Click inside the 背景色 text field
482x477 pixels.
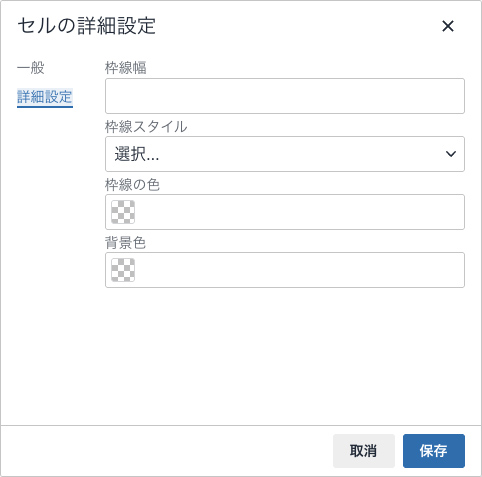click(x=299, y=270)
